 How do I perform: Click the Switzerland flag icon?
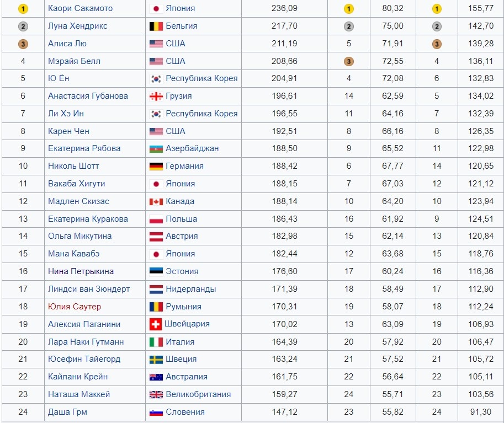coord(156,324)
